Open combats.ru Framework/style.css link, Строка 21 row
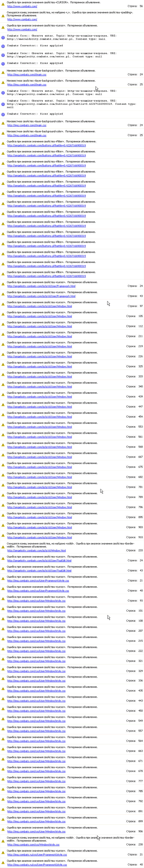The image size is (144, 868). click(x=37, y=855)
